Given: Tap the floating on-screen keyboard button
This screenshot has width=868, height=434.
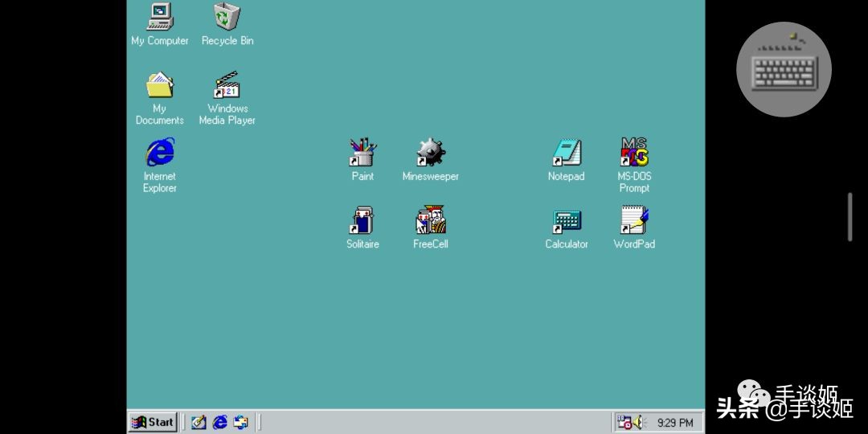Looking at the screenshot, I should (784, 69).
